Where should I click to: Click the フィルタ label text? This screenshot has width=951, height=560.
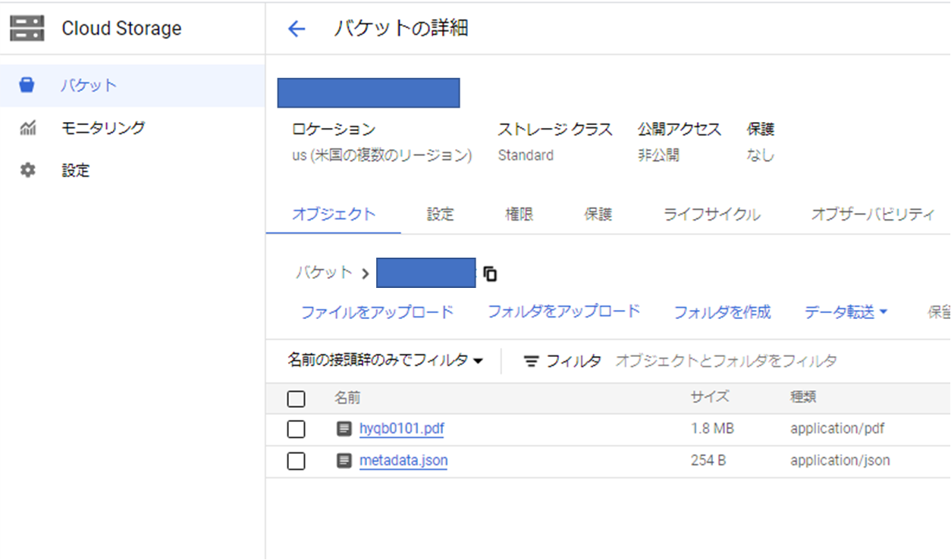click(574, 361)
